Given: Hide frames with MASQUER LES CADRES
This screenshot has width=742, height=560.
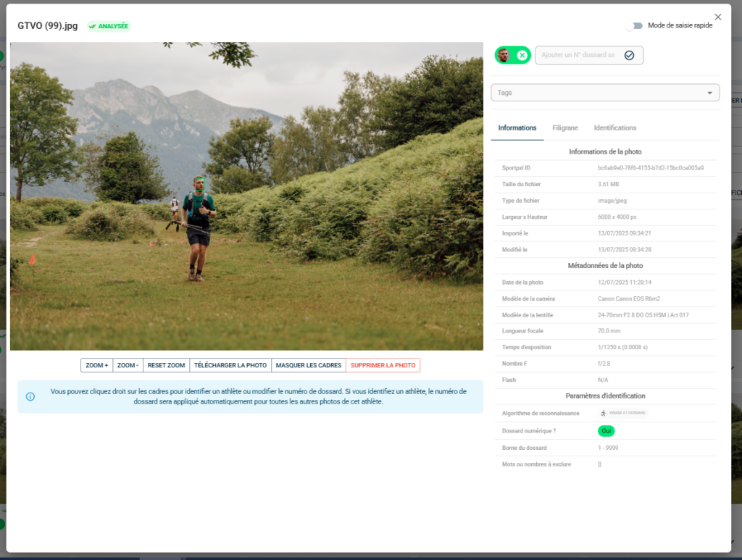Looking at the screenshot, I should point(309,365).
